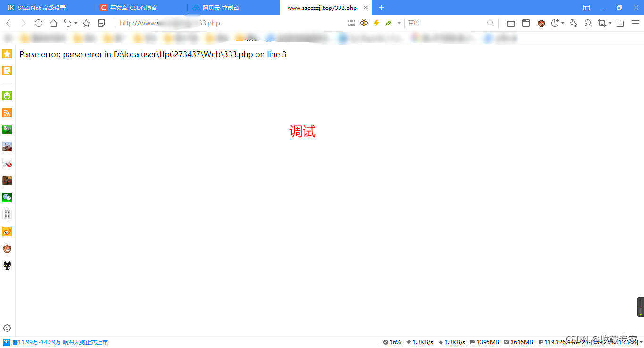Image resolution: width=644 pixels, height=348 pixels.
Task: Click the undo-search toolbar icon
Action: click(x=588, y=23)
